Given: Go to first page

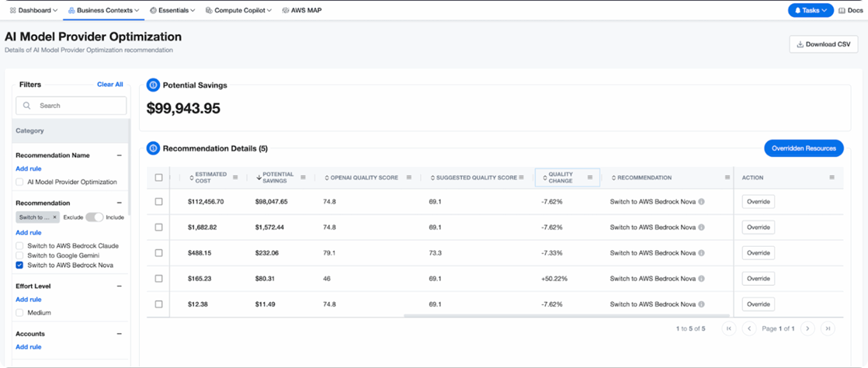Looking at the screenshot, I should 729,328.
